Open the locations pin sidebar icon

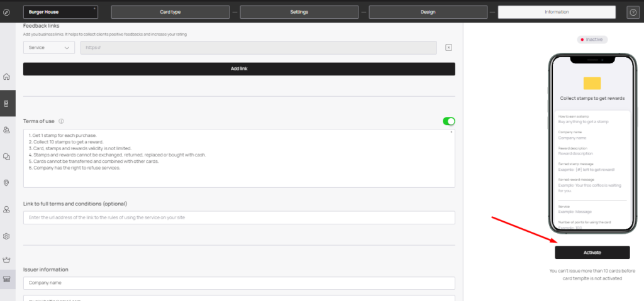6,183
